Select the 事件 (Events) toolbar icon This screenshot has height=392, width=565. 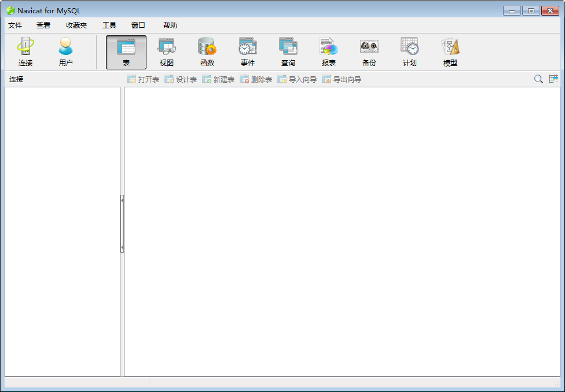(247, 51)
